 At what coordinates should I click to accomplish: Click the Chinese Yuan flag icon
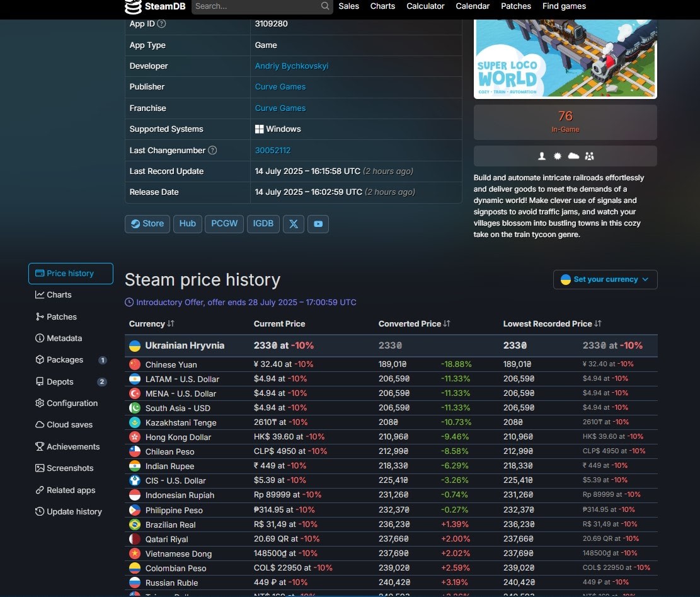pos(134,364)
